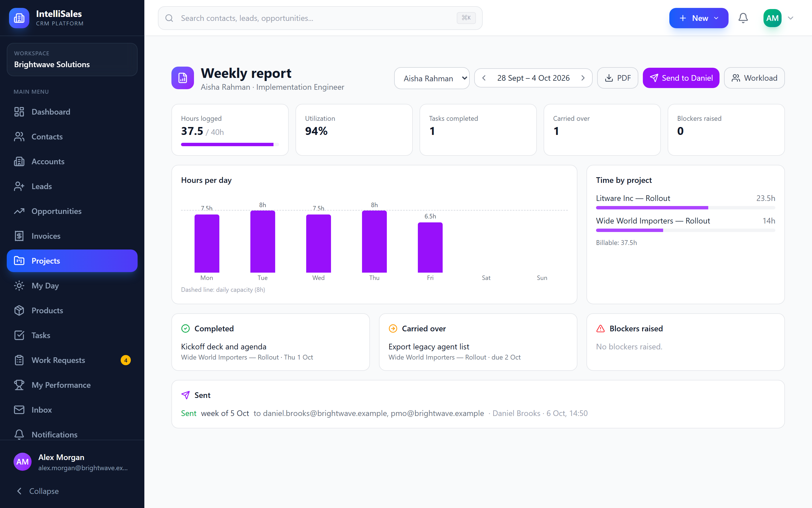Click the Blockers raised warning icon
Image resolution: width=812 pixels, height=508 pixels.
pyautogui.click(x=600, y=329)
